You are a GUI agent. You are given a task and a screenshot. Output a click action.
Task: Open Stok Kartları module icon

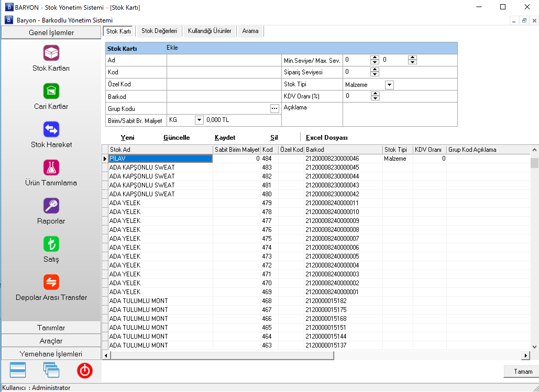pyautogui.click(x=51, y=53)
